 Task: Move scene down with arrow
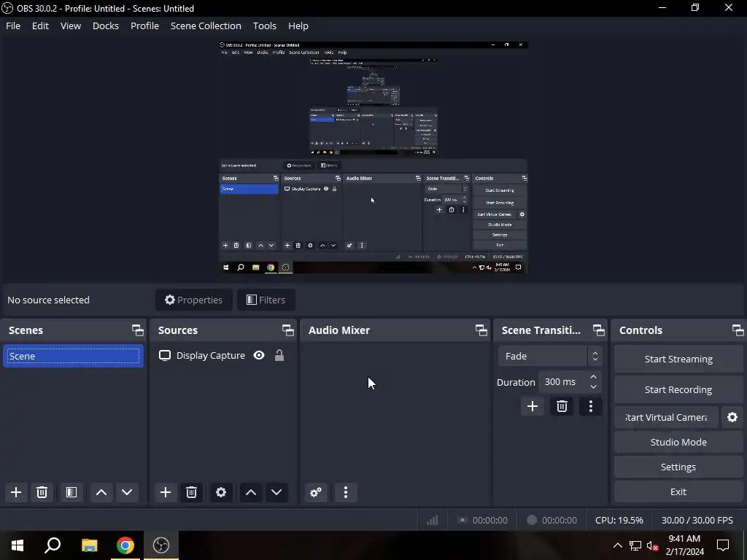[x=127, y=492]
